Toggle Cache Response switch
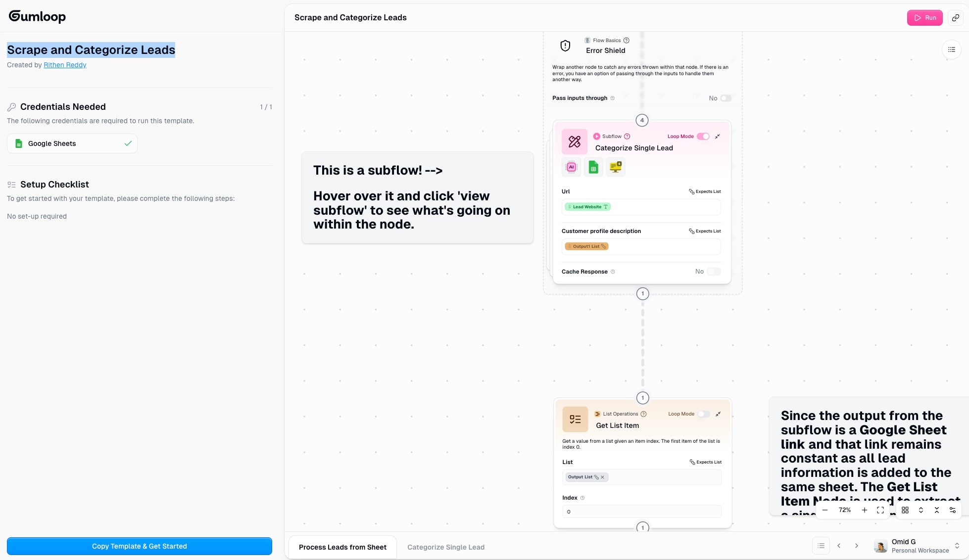This screenshot has width=969, height=560. point(714,272)
